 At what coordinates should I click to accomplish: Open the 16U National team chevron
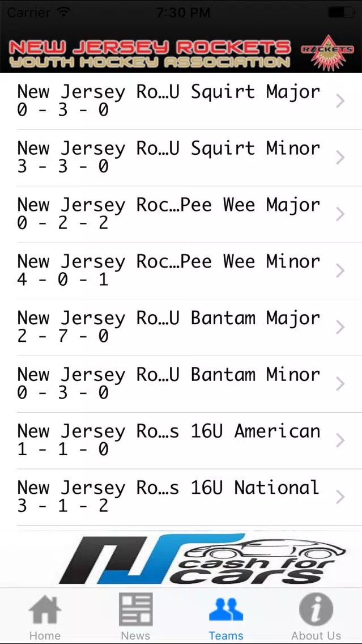tap(340, 497)
